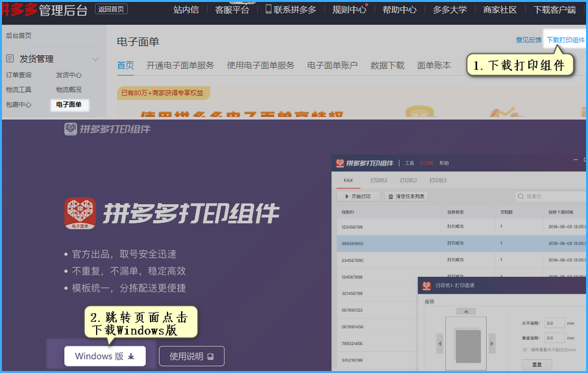
Task: Open 站内信 in top navigation
Action: (x=186, y=10)
